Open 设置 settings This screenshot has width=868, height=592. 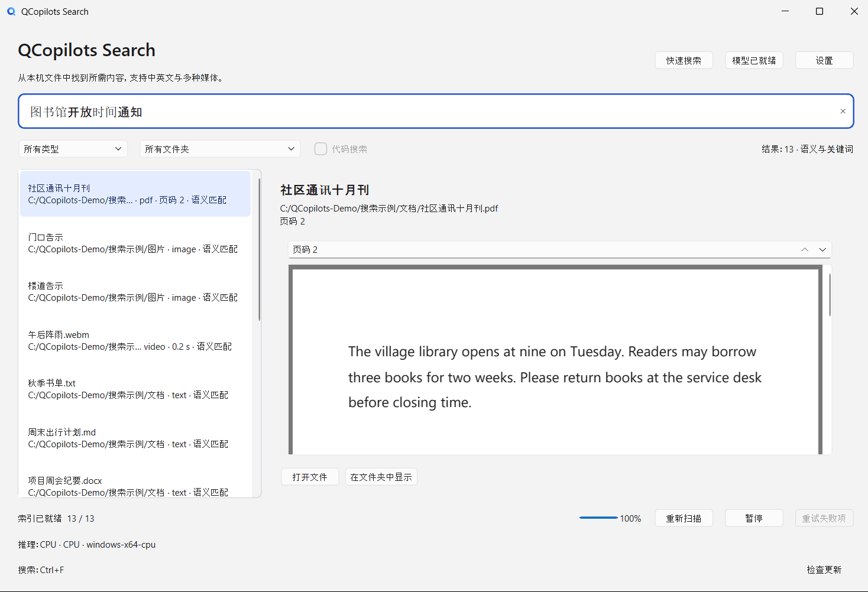tap(824, 60)
